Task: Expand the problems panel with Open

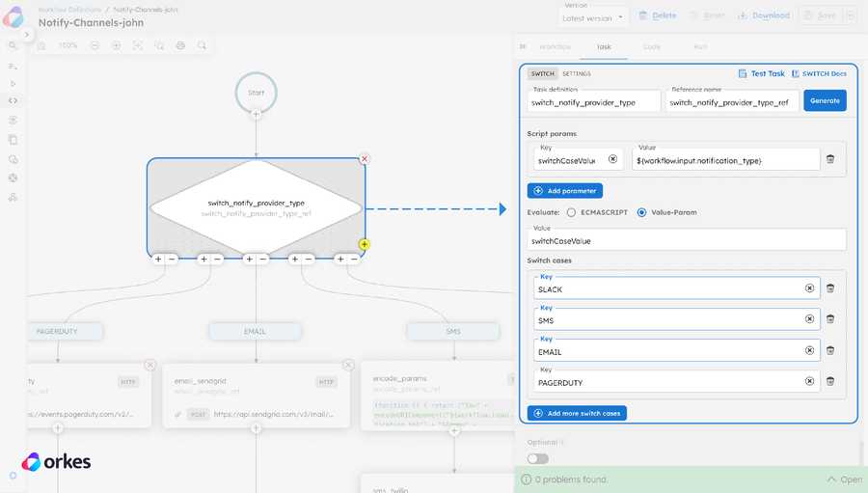Action: click(845, 479)
